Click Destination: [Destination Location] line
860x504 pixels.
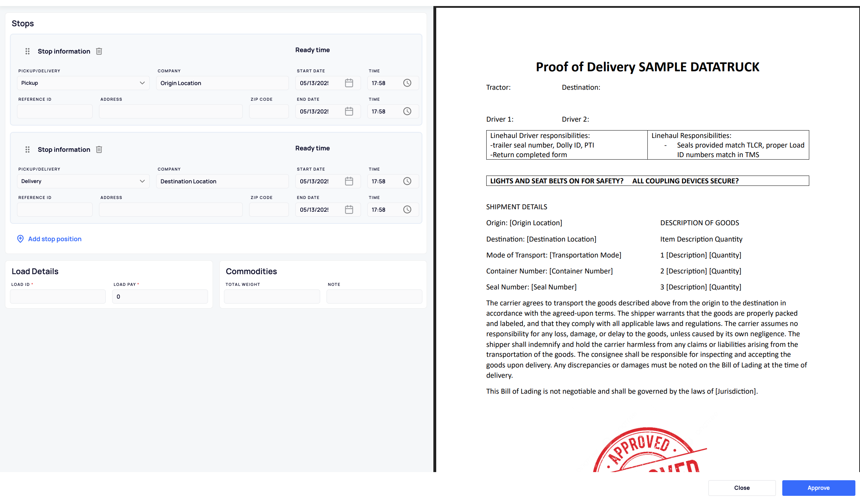(x=541, y=239)
